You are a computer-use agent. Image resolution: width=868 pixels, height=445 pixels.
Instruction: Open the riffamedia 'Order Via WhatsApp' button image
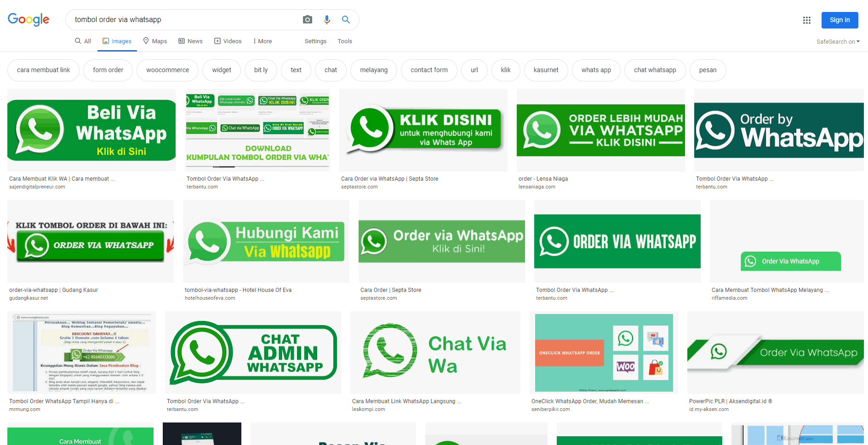coord(787,241)
